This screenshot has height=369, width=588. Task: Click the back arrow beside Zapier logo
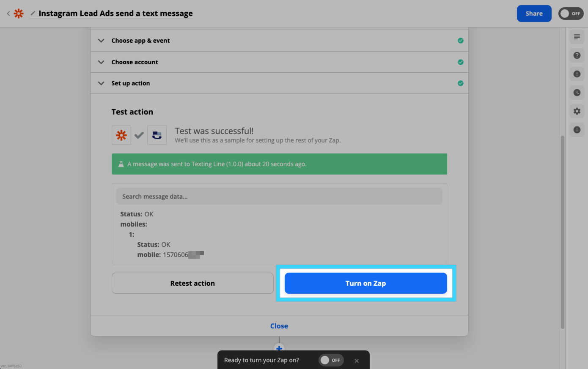[x=8, y=14]
